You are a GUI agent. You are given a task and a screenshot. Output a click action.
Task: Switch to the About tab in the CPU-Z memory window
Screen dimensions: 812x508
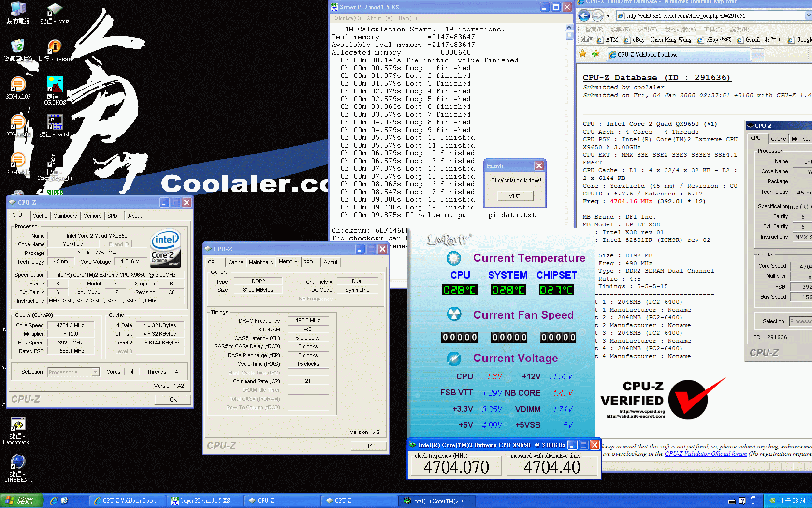331,262
